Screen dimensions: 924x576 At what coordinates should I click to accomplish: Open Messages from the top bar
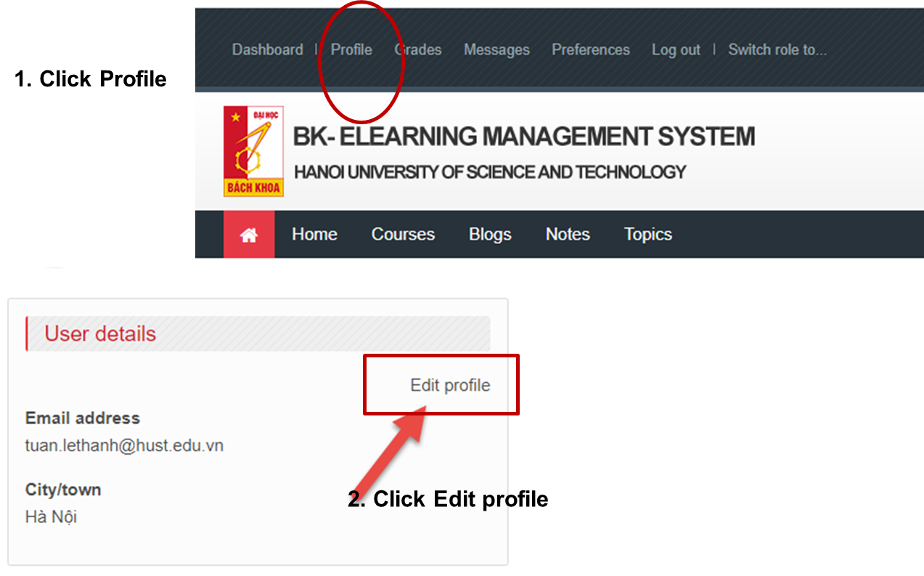click(496, 50)
